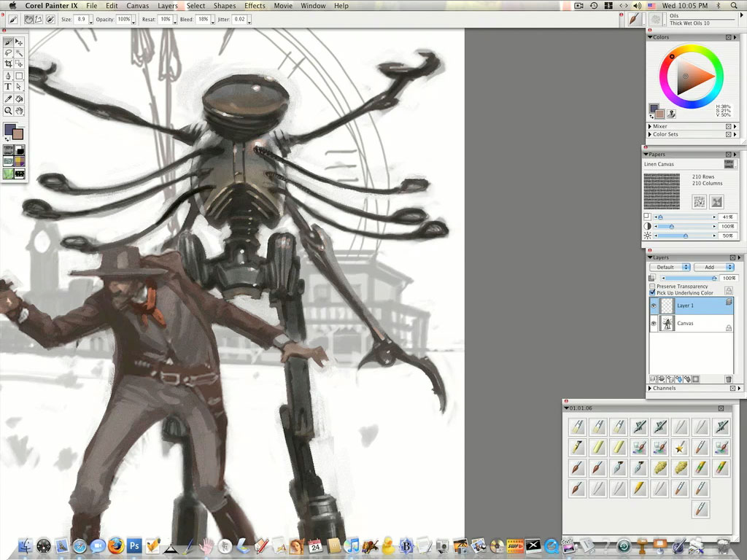Viewport: 747px width, 560px height.
Task: Choose the Paint Bucket tool
Action: [x=19, y=98]
